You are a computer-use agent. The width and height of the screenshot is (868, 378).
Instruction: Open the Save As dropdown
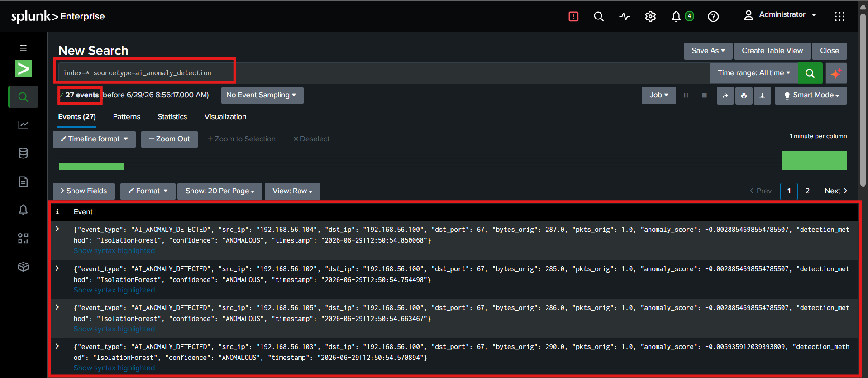[x=708, y=51]
